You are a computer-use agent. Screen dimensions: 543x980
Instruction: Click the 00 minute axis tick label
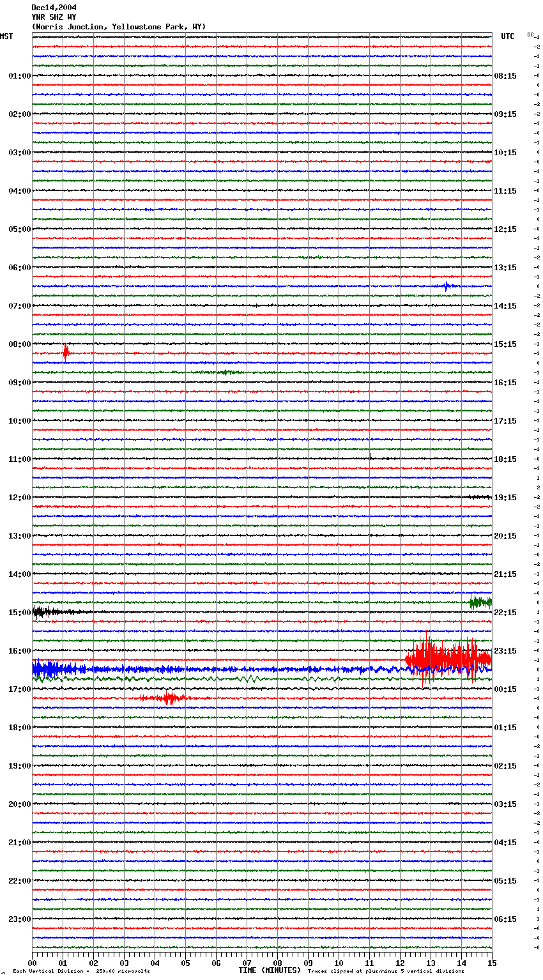(x=32, y=963)
